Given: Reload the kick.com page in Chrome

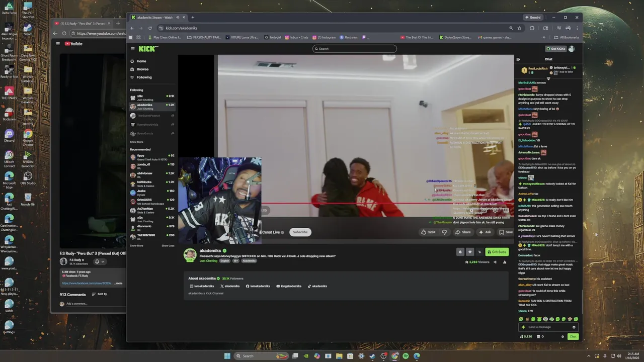Looking at the screenshot, I should pyautogui.click(x=150, y=28).
